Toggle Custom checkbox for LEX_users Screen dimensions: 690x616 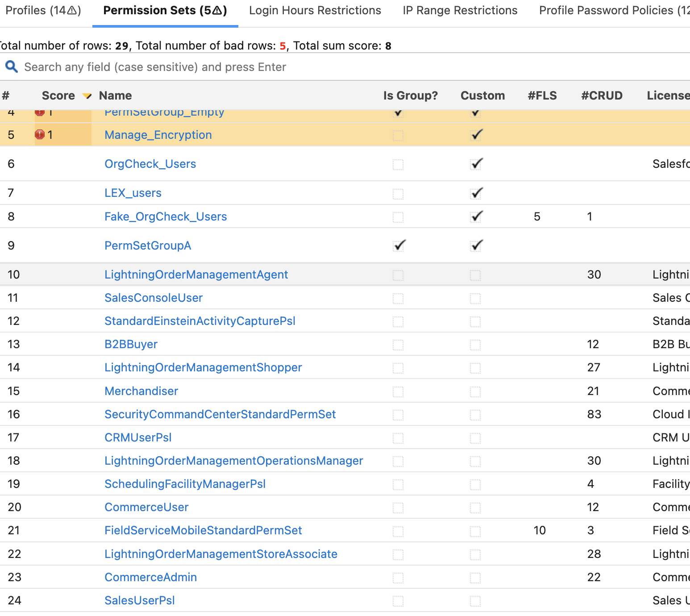(x=475, y=193)
